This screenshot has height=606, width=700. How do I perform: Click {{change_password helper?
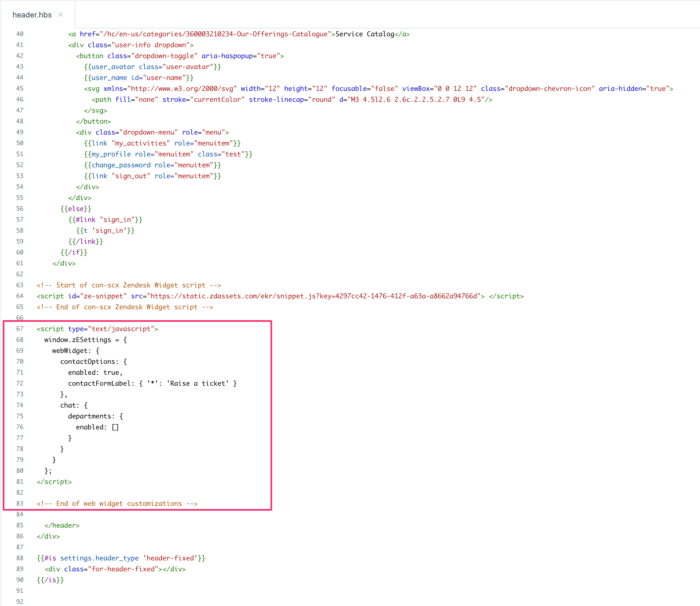coord(153,165)
